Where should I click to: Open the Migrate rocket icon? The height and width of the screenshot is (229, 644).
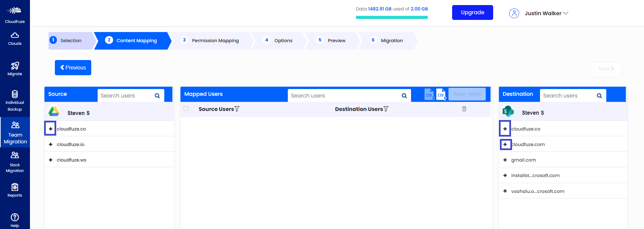[15, 66]
